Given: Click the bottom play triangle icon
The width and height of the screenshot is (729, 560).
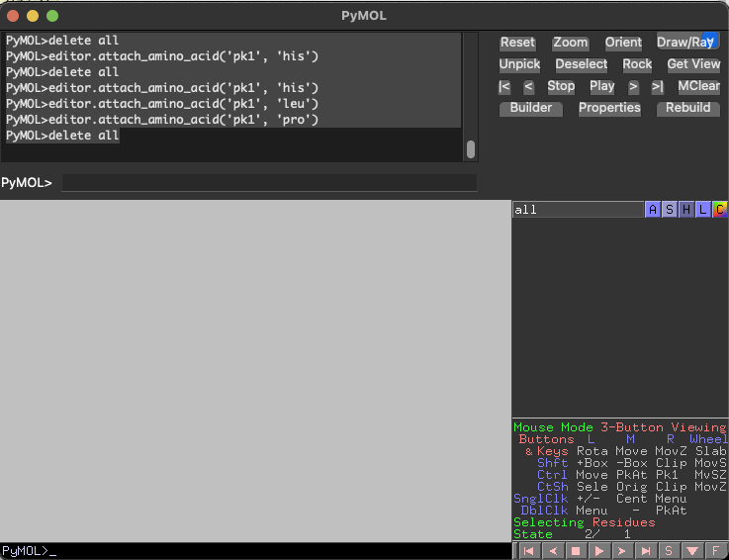Looking at the screenshot, I should (598, 551).
